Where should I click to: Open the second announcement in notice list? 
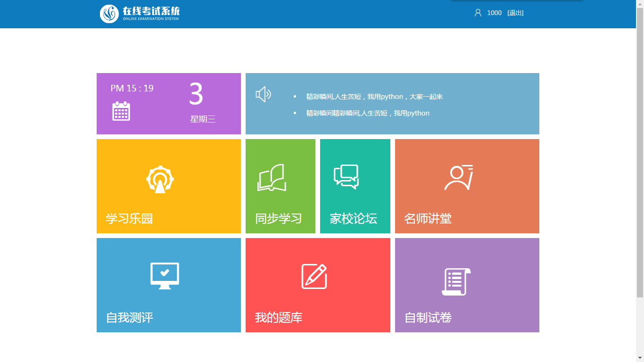(368, 113)
